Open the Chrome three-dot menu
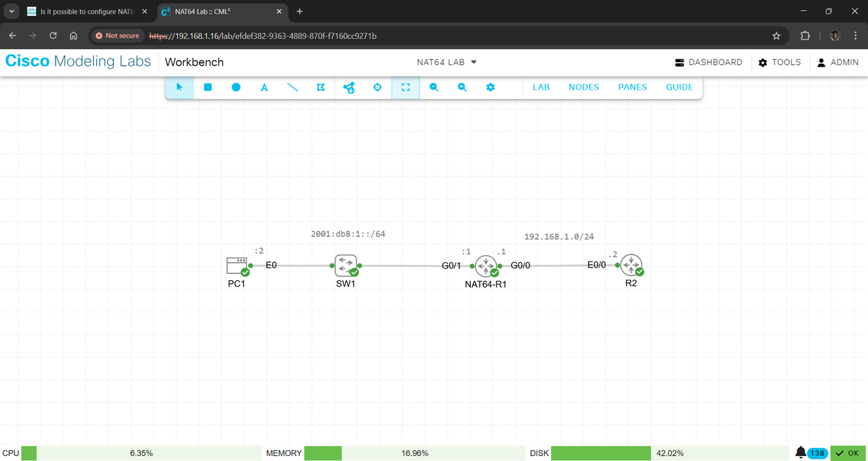Image resolution: width=868 pixels, height=461 pixels. click(854, 35)
